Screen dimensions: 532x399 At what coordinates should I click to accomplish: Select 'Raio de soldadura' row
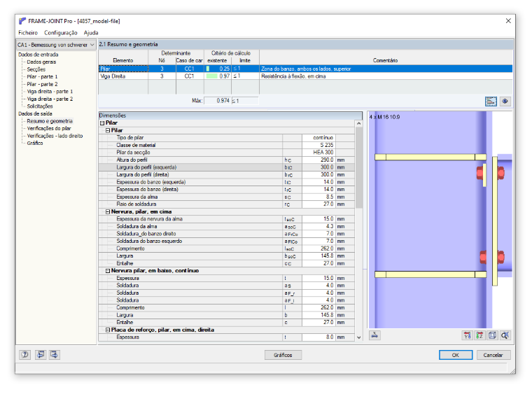(227, 204)
